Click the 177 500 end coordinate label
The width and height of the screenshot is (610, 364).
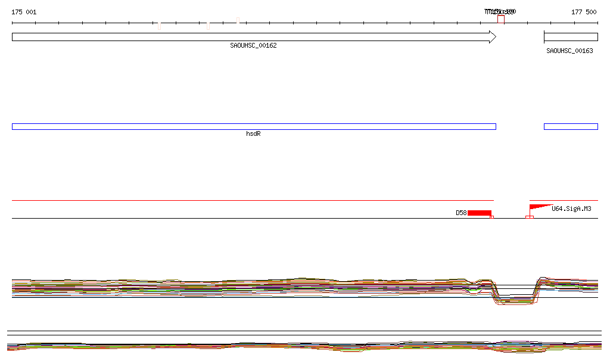pyautogui.click(x=583, y=12)
